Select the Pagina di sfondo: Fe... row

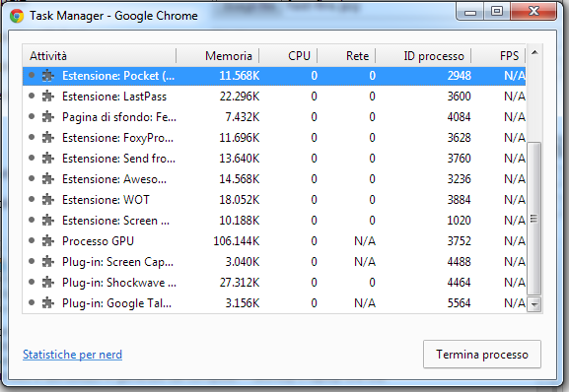tap(274, 117)
